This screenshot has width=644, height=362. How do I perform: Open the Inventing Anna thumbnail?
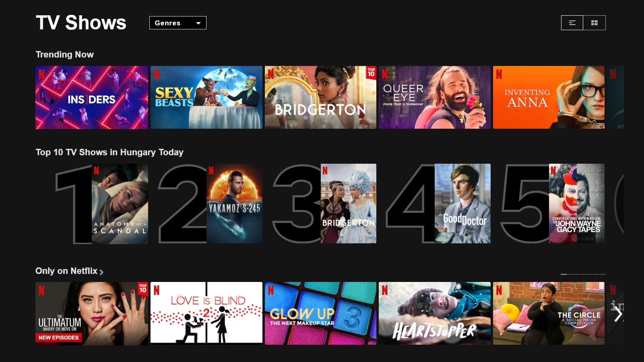tap(549, 97)
